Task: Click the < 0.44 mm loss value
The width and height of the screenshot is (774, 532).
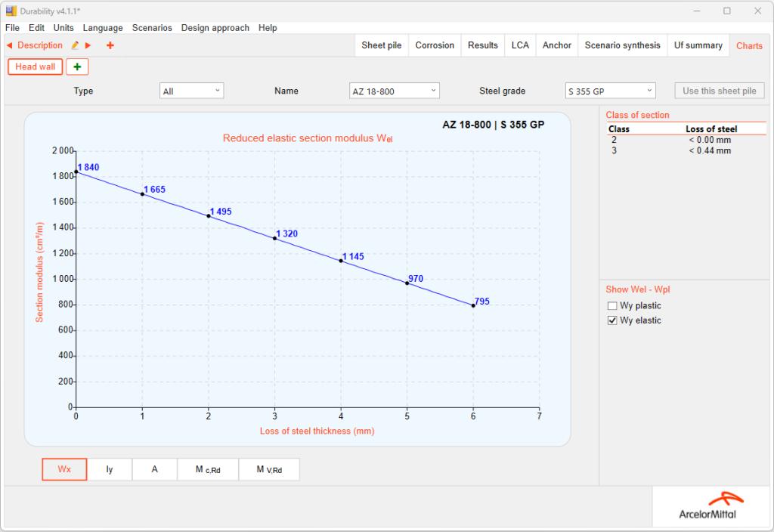Action: (710, 151)
